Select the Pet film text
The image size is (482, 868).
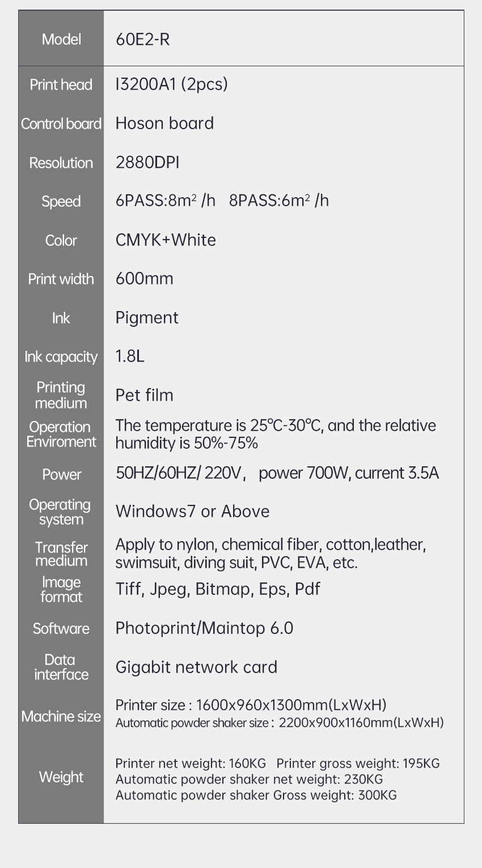point(144,395)
